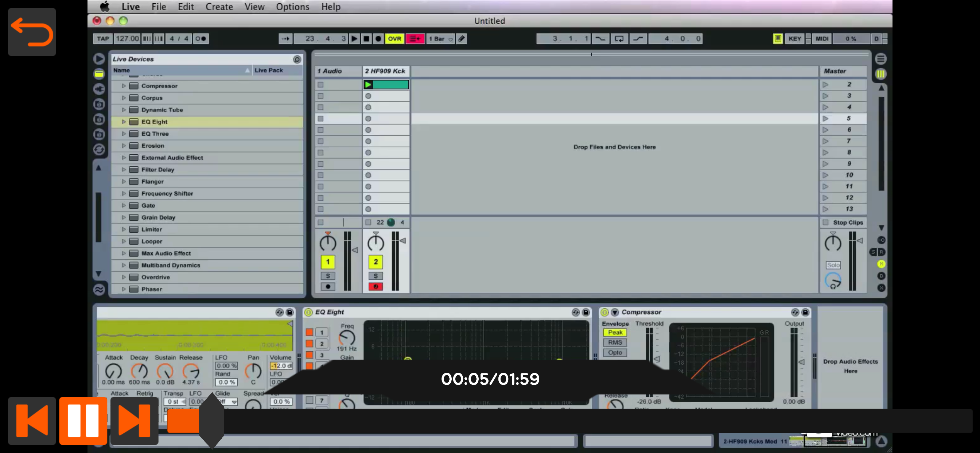This screenshot has height=453, width=980.
Task: Deactivate track 1 with yellow activator button
Action: 327,262
